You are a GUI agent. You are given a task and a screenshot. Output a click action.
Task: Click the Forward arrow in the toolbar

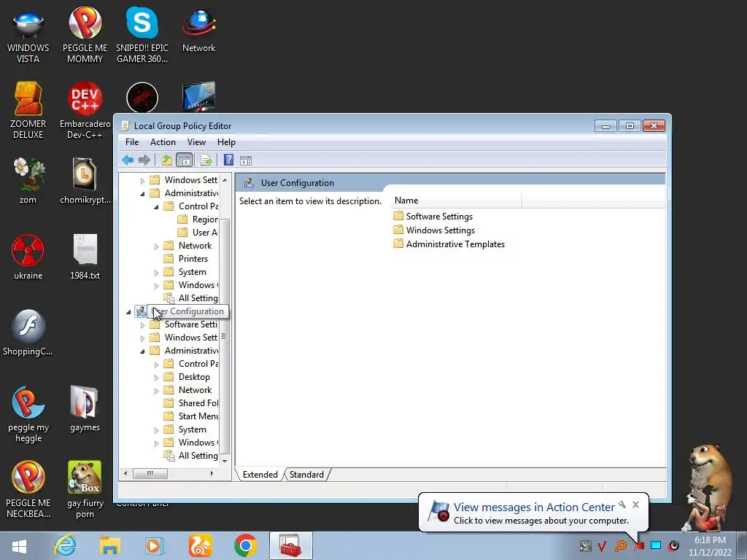click(144, 160)
